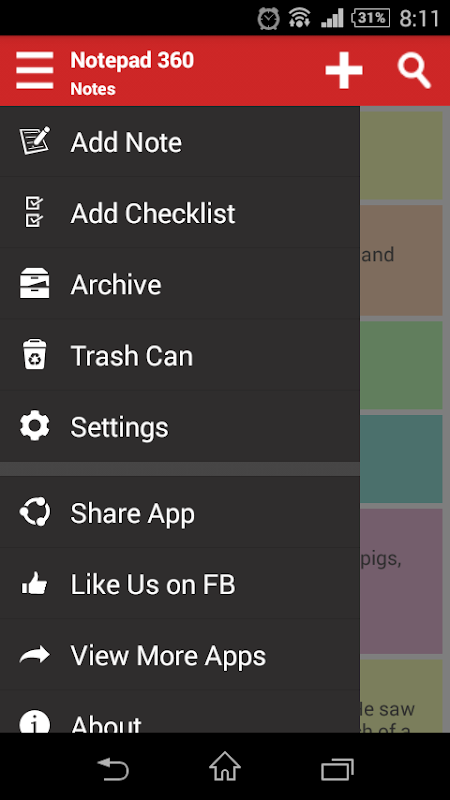Tap the Android back button
The height and width of the screenshot is (800, 450).
tap(113, 768)
